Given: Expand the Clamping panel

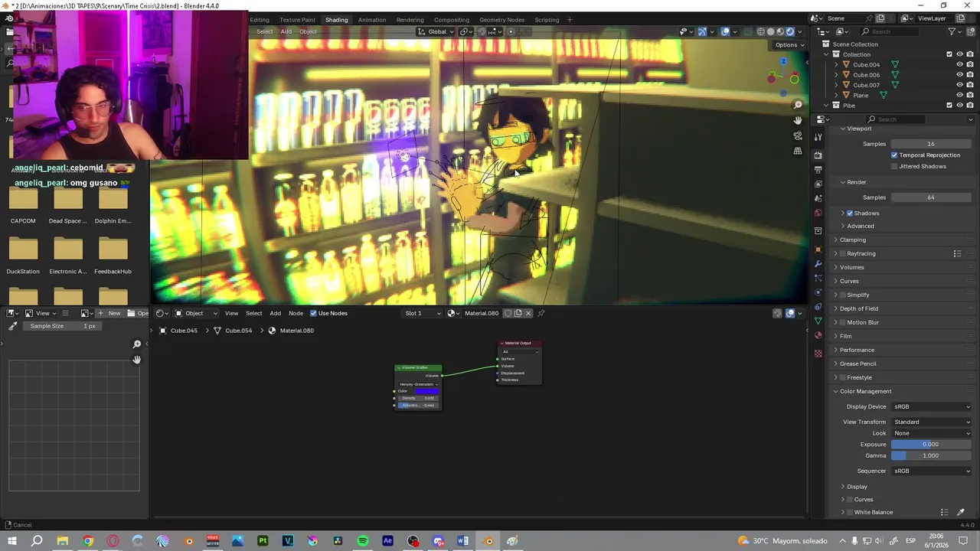Looking at the screenshot, I should pyautogui.click(x=852, y=240).
